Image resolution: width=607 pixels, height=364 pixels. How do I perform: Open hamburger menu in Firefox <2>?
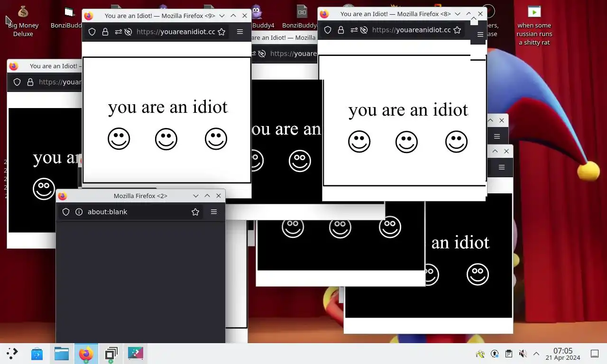pos(214,212)
